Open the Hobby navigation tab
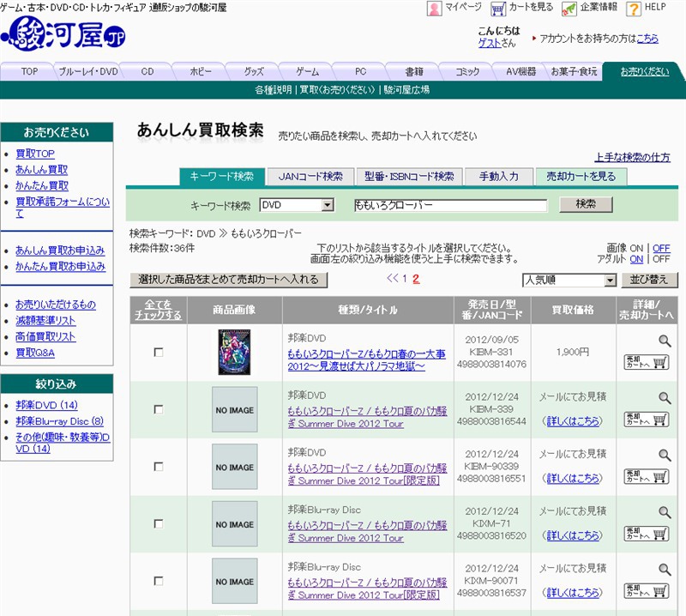This screenshot has width=686, height=616. pos(201,71)
